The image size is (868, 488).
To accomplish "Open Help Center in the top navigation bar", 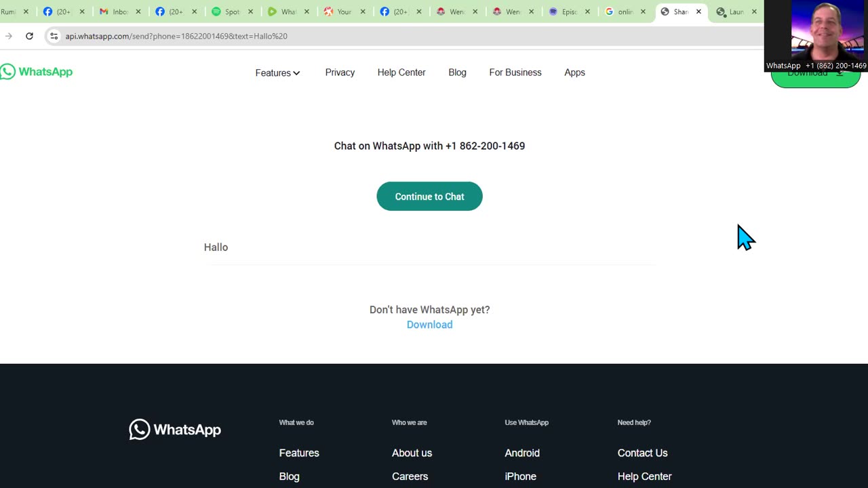I will coord(401,73).
